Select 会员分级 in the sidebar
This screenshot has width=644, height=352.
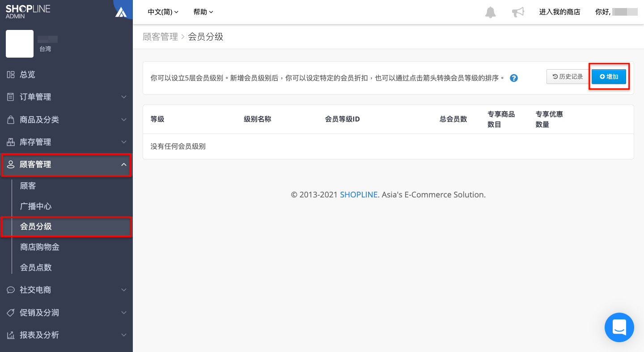[x=66, y=226]
